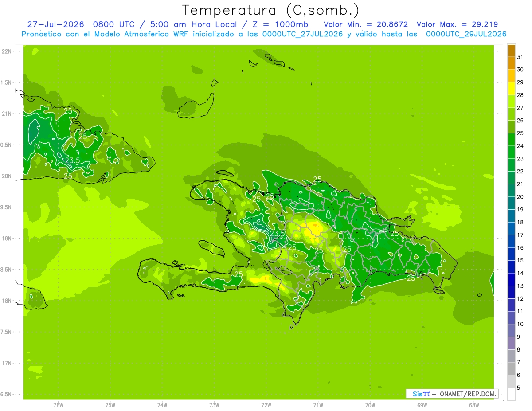Click light-green legend swatch between 26 and 27
This screenshot has height=411, width=532.
click(511, 114)
